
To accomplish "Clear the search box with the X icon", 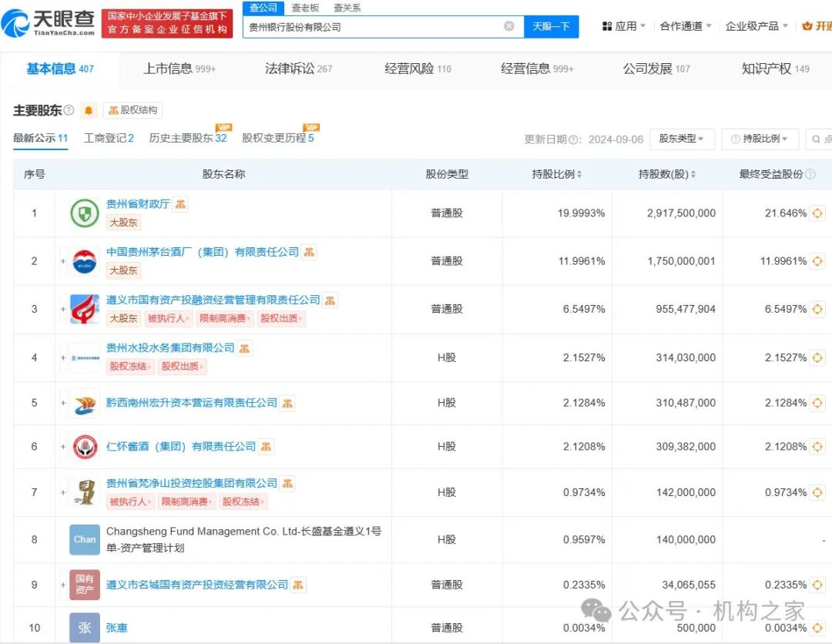I will (509, 26).
